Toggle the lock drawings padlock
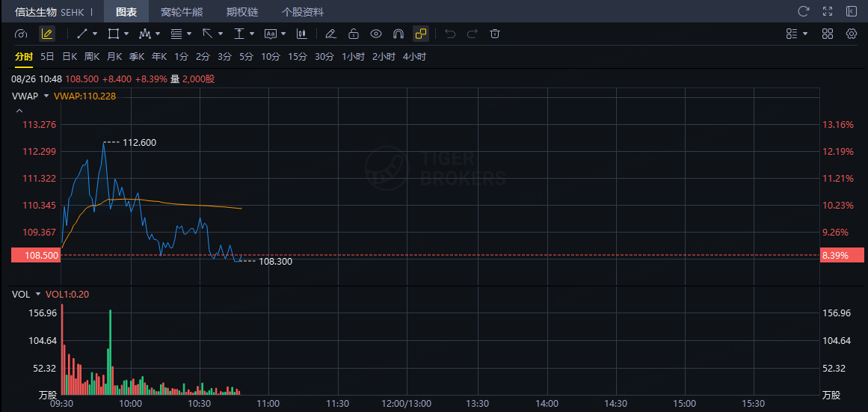The height and width of the screenshot is (412, 868). [353, 34]
